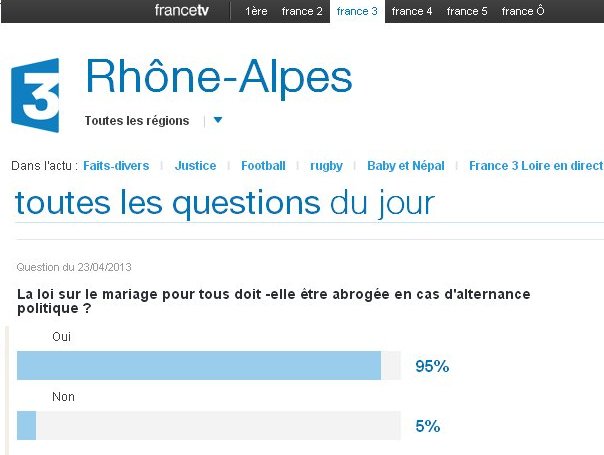Click the mariage pour tous question text
This screenshot has height=455, width=604.
pos(273,301)
